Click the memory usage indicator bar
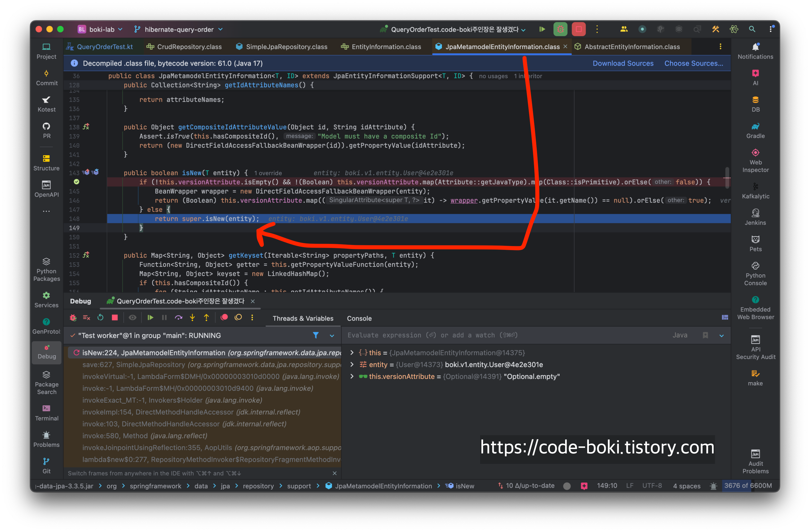The height and width of the screenshot is (532, 810). coord(747,486)
